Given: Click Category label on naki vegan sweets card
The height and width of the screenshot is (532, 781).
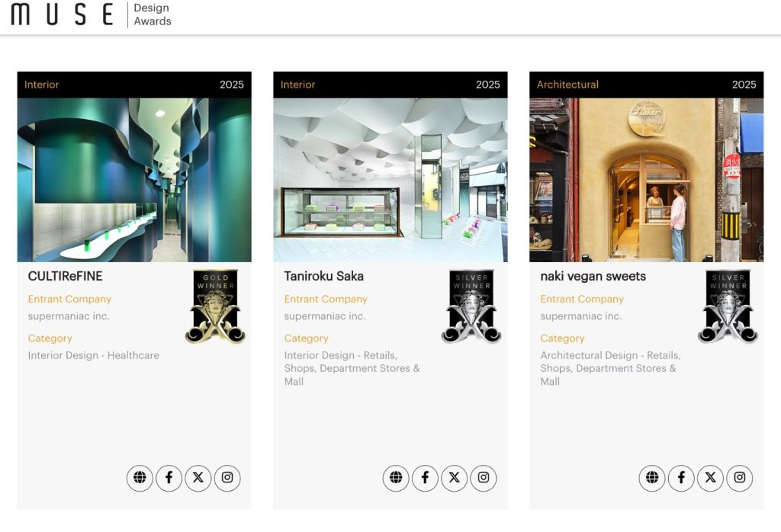Looking at the screenshot, I should pos(562,338).
